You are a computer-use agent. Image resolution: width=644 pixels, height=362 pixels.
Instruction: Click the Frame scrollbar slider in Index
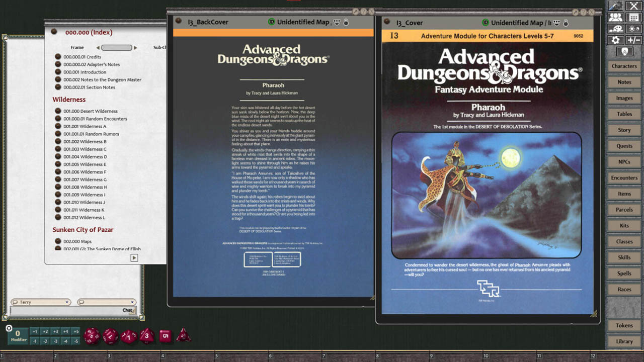pos(117,48)
